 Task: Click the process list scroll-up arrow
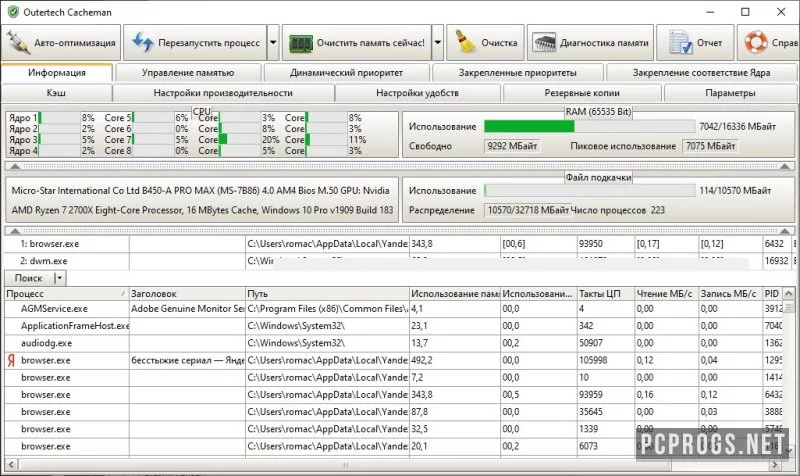tap(789, 294)
